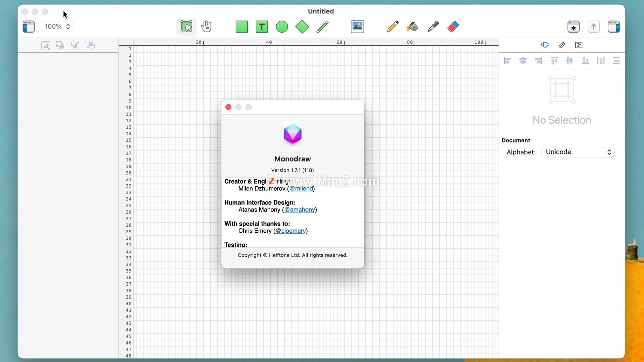
Task: Click the Monodraw gem app icon
Action: (293, 134)
